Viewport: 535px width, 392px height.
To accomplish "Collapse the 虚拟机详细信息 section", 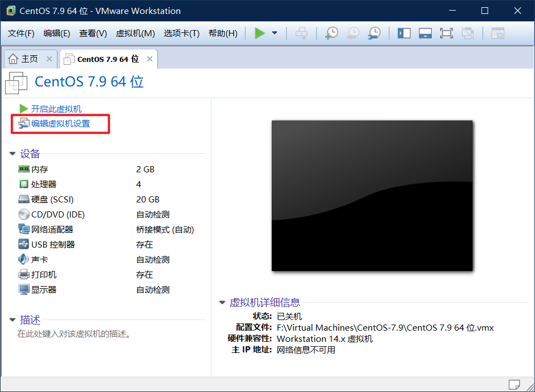I will tap(222, 302).
